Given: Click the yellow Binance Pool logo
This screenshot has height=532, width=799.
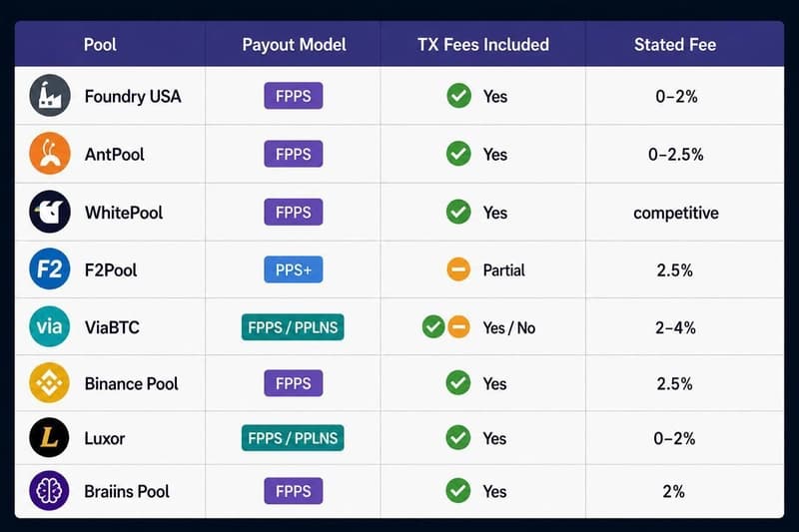Looking at the screenshot, I should click(49, 383).
